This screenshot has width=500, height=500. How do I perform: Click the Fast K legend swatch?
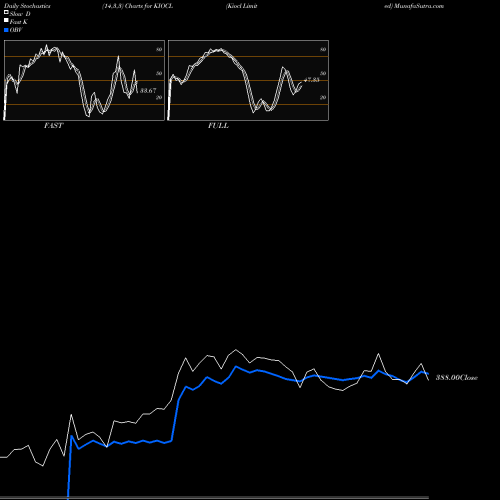pos(6,20)
